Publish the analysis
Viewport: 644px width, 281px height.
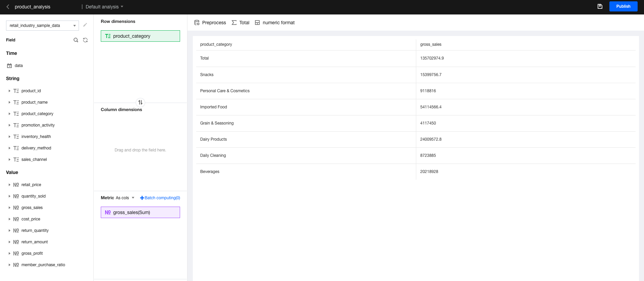(623, 6)
